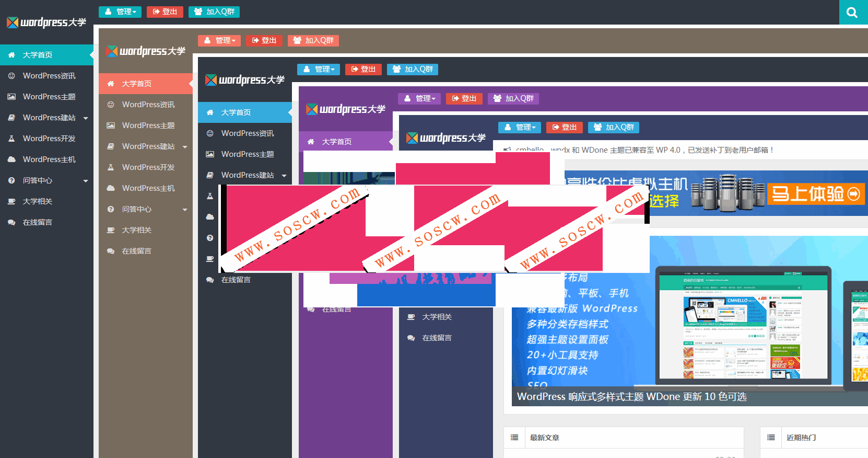
Task: Click the flask icon in the black-and-blue sidebar
Action: [210, 196]
